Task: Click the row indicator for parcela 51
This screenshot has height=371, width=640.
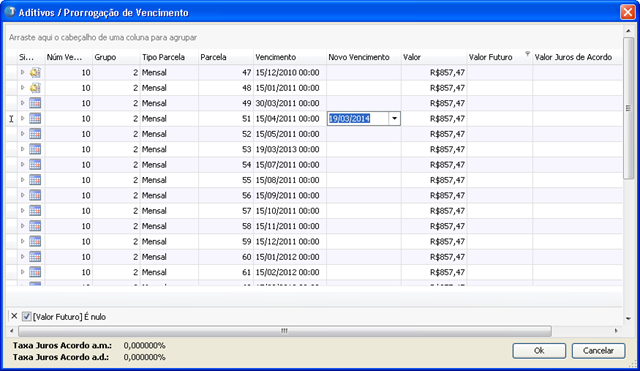Action: (x=11, y=119)
